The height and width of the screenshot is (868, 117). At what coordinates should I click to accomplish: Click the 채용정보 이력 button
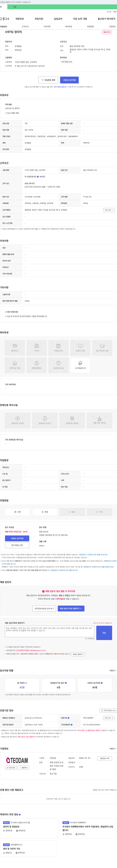click(x=105, y=759)
